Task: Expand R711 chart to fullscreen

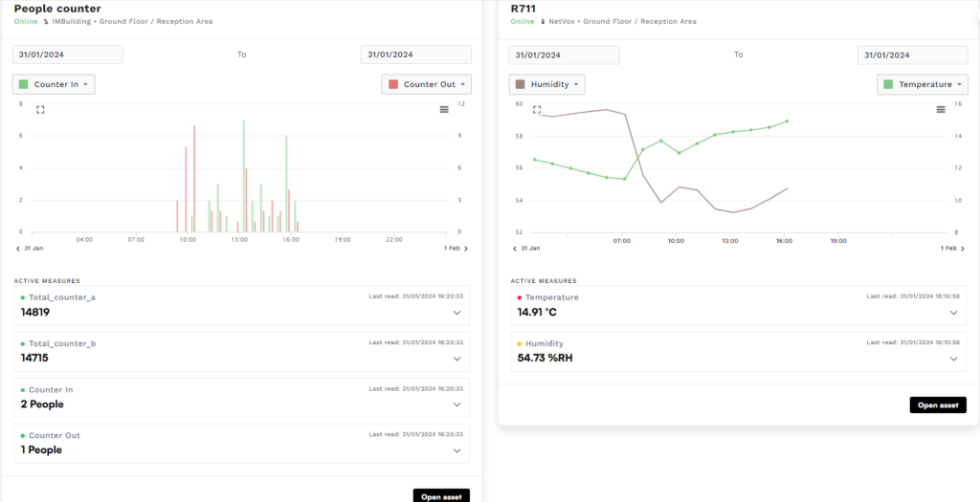Action: click(537, 110)
